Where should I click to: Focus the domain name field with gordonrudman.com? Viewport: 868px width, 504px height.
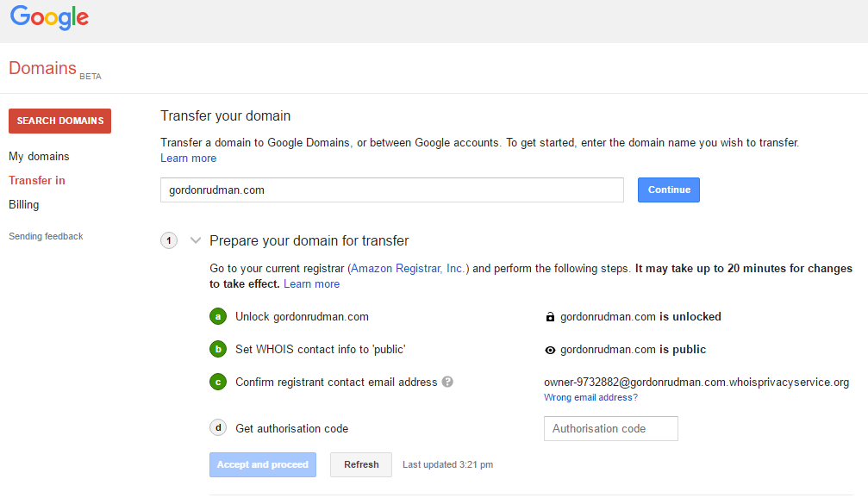click(x=392, y=190)
